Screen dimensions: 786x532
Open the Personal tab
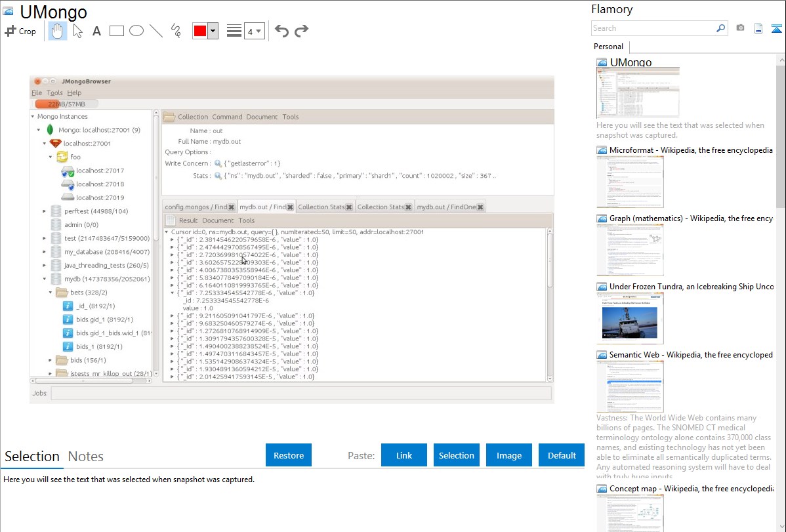(x=608, y=47)
